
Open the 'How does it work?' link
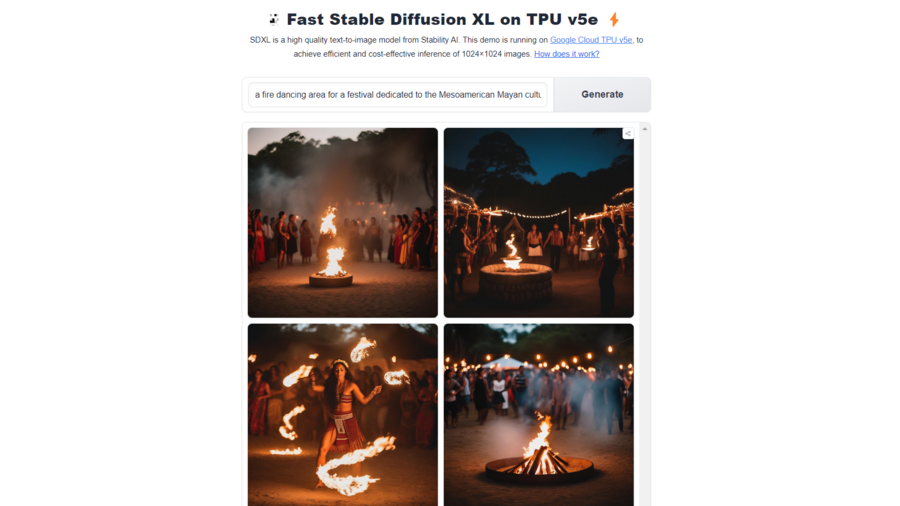pyautogui.click(x=567, y=54)
